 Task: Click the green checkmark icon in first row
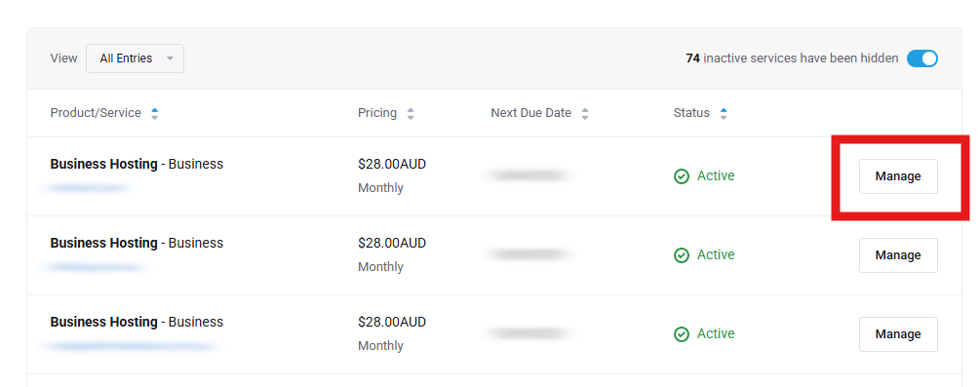[682, 177]
